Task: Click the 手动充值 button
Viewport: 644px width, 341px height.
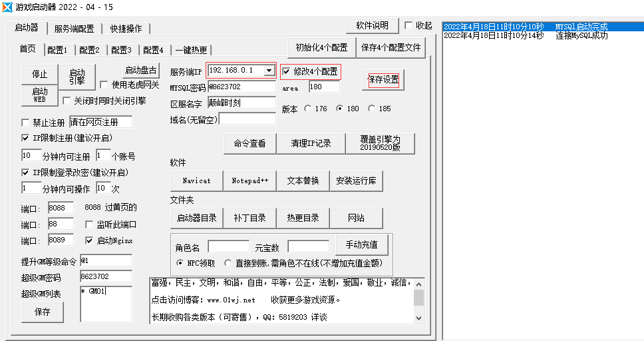Action: (361, 245)
